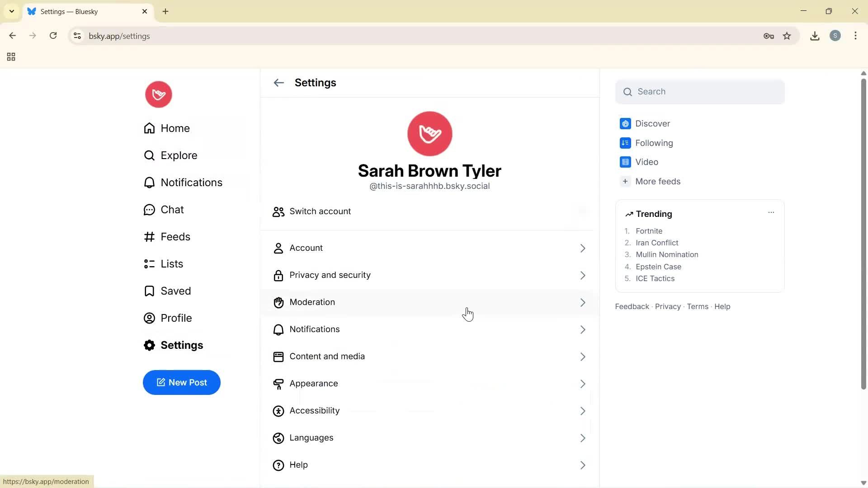Click the Trending overflow ellipsis

point(771,212)
